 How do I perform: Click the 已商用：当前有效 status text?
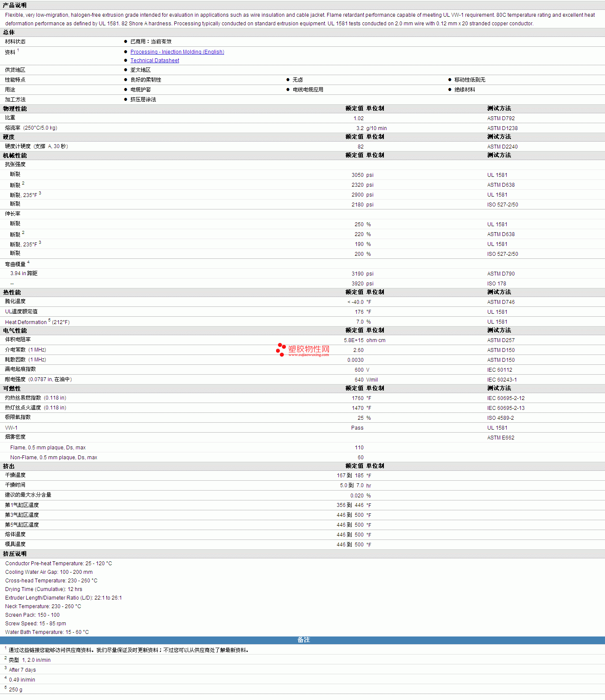pos(151,42)
